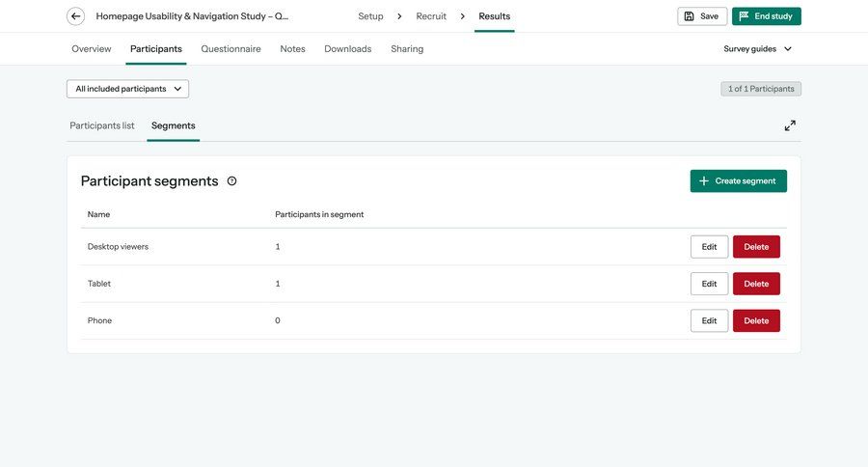Click the back arrow icon
The image size is (868, 467).
pyautogui.click(x=75, y=16)
